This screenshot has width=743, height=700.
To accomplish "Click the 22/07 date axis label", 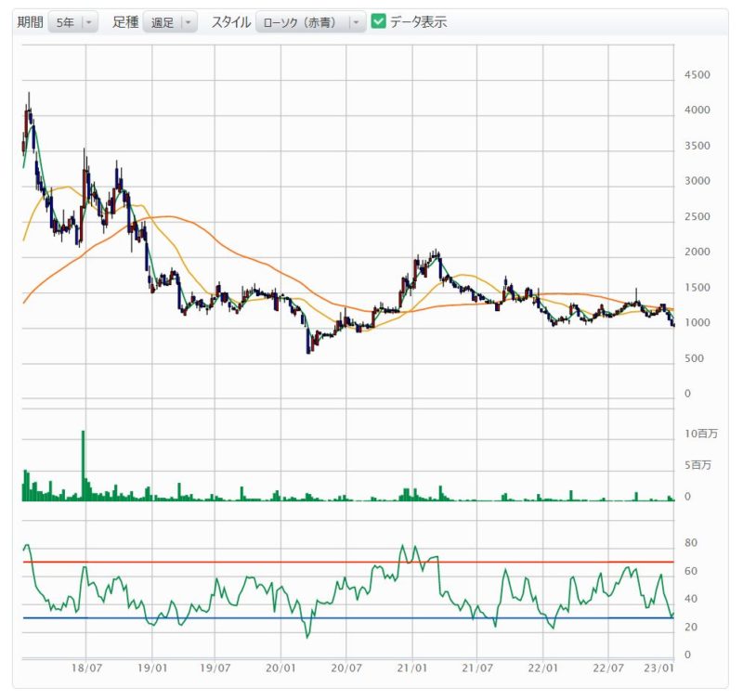I will (608, 668).
